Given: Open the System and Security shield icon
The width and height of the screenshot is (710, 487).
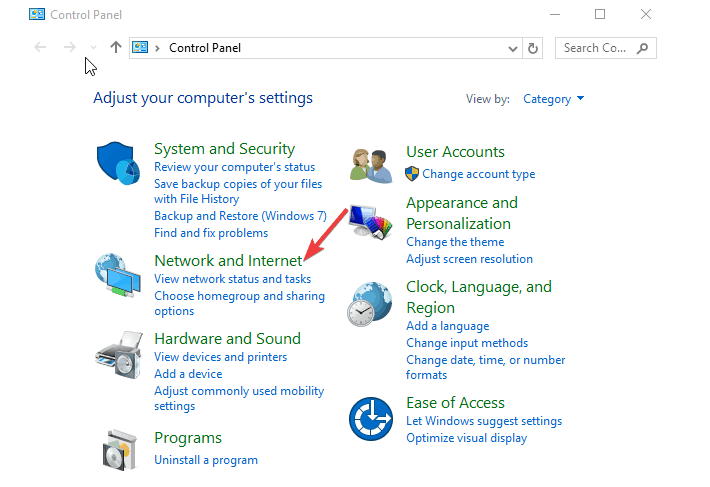Looking at the screenshot, I should [118, 163].
